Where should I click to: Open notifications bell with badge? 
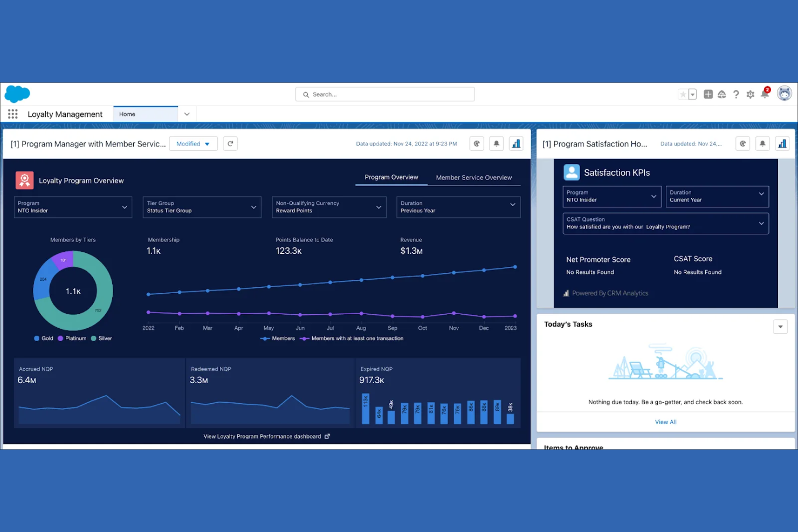(x=765, y=93)
